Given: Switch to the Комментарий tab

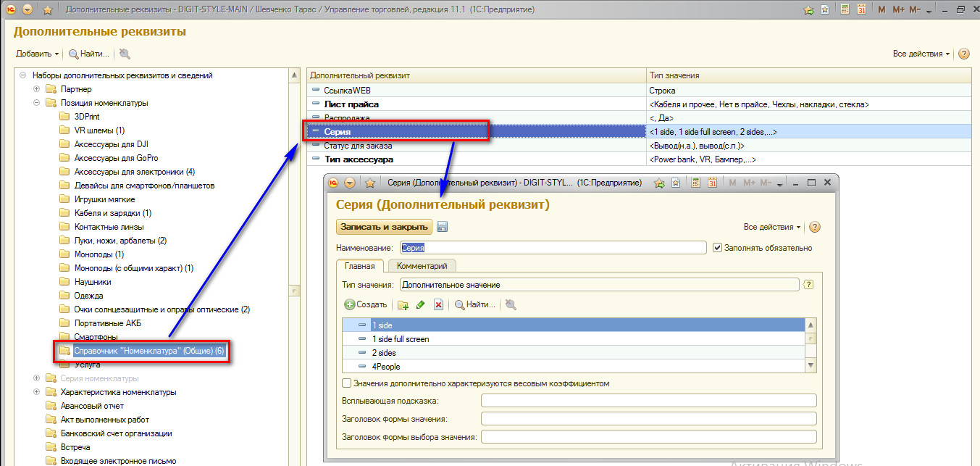Looking at the screenshot, I should pyautogui.click(x=422, y=266).
